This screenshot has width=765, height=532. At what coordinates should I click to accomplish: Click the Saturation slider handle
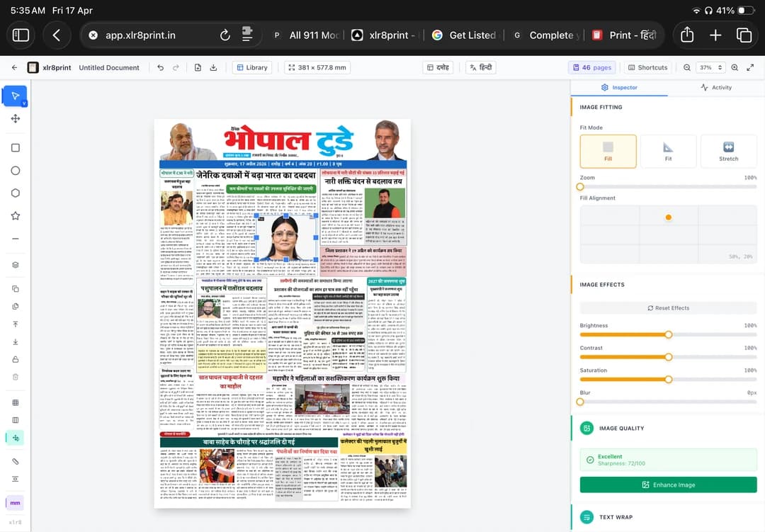(x=668, y=379)
